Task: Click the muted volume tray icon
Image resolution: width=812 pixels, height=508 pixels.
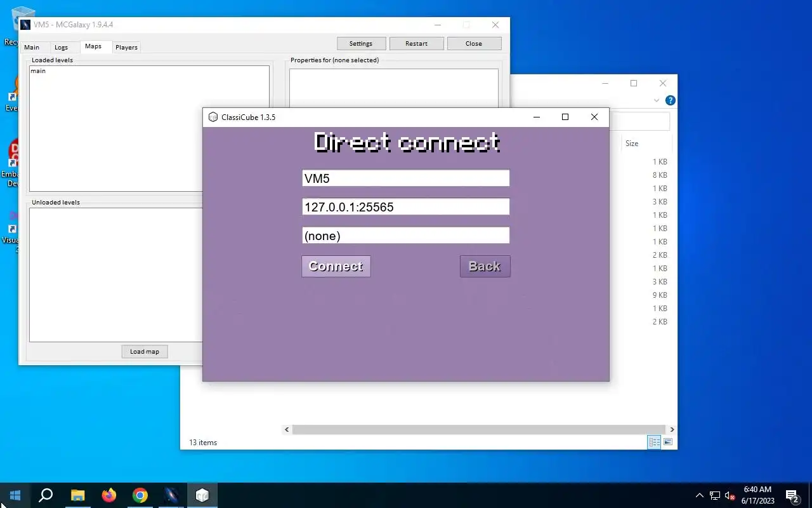Action: [x=730, y=495]
